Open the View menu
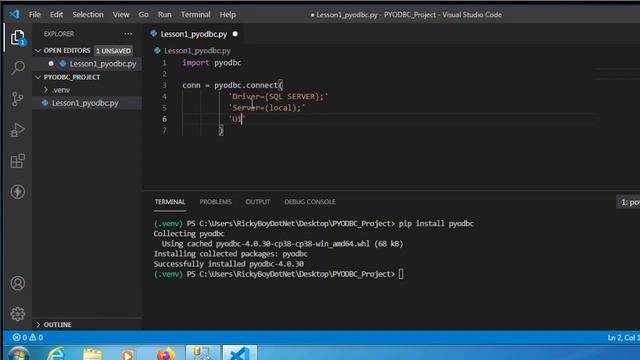 (121, 14)
